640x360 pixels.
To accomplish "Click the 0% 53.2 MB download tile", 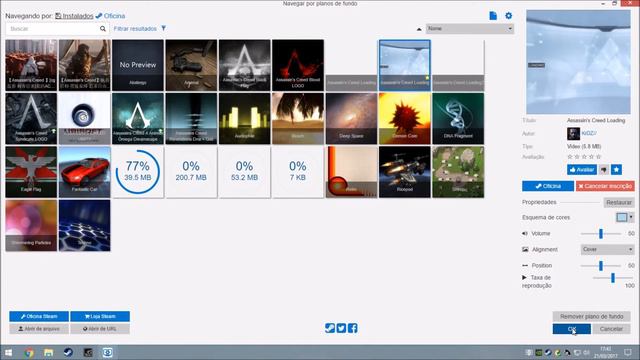I will (x=244, y=172).
